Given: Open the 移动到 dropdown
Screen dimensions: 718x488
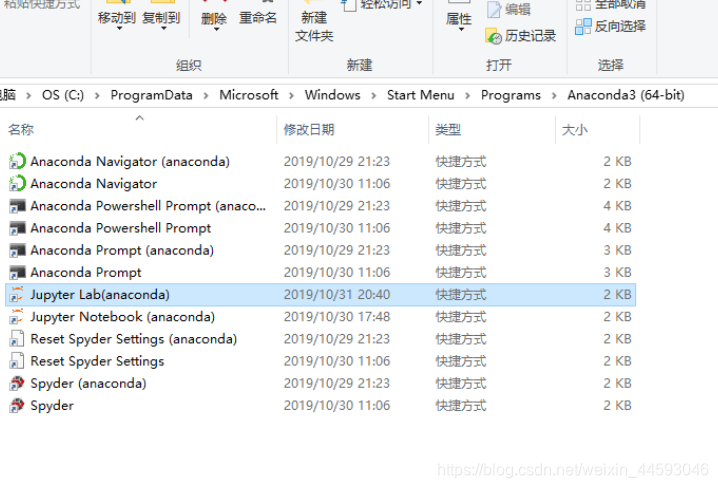Looking at the screenshot, I should (119, 28).
